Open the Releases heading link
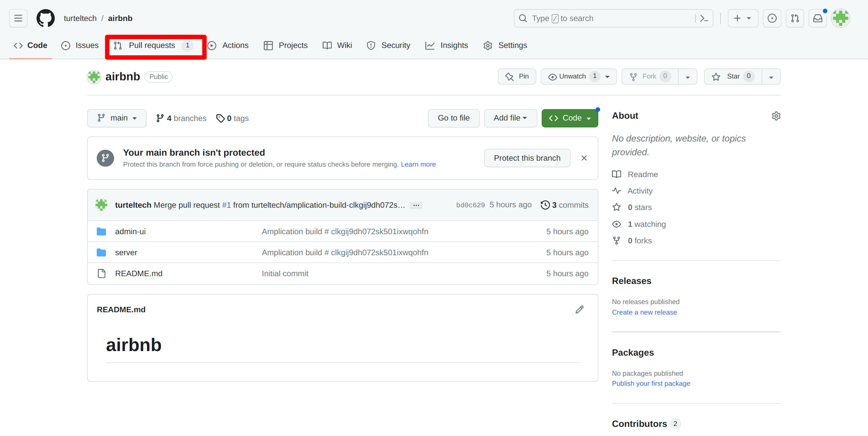Image resolution: width=868 pixels, height=436 pixels. point(632,281)
